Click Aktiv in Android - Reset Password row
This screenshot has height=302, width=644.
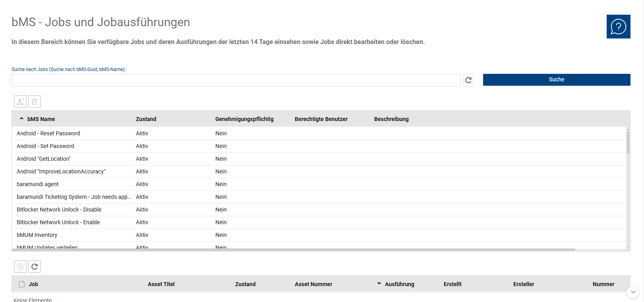point(142,133)
